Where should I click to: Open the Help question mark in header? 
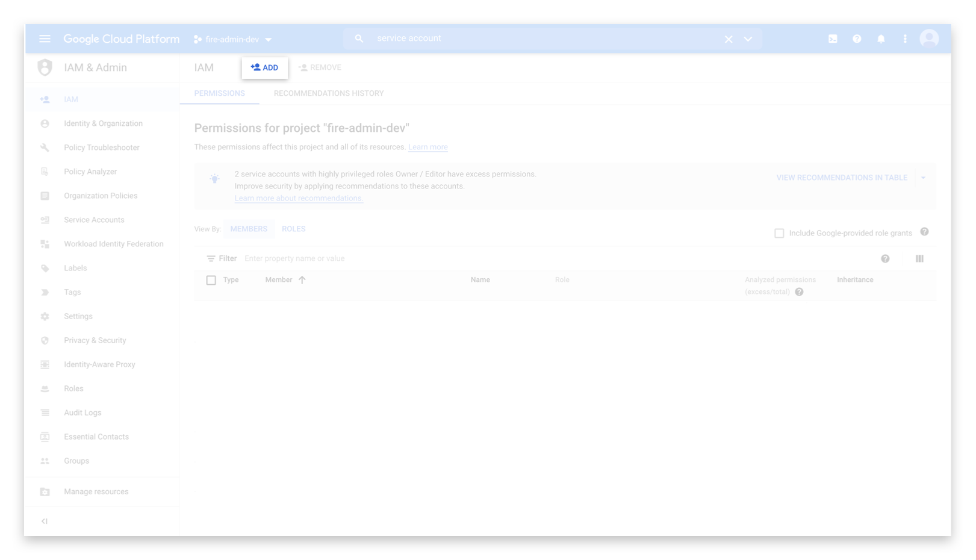pos(857,39)
